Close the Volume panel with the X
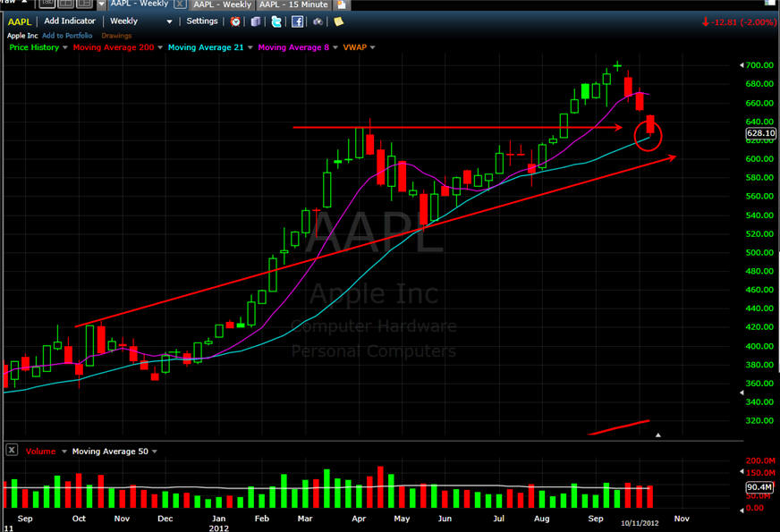 tap(12, 450)
